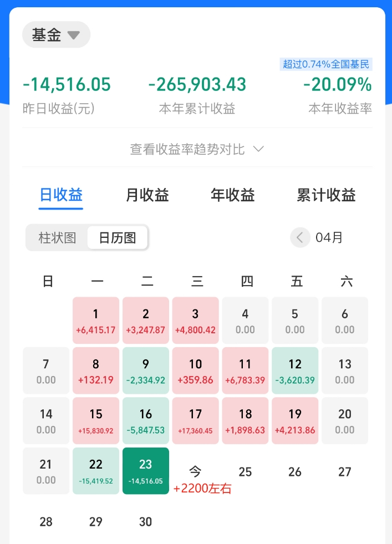Select April 30 in calendar
This screenshot has width=392, height=544.
(x=146, y=521)
